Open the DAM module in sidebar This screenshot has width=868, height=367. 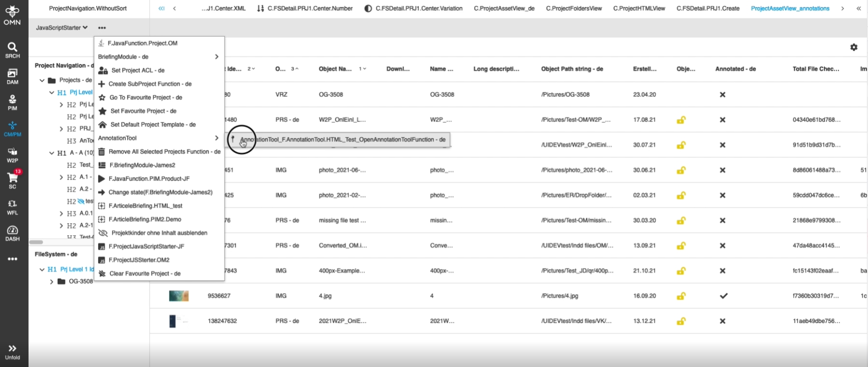13,76
